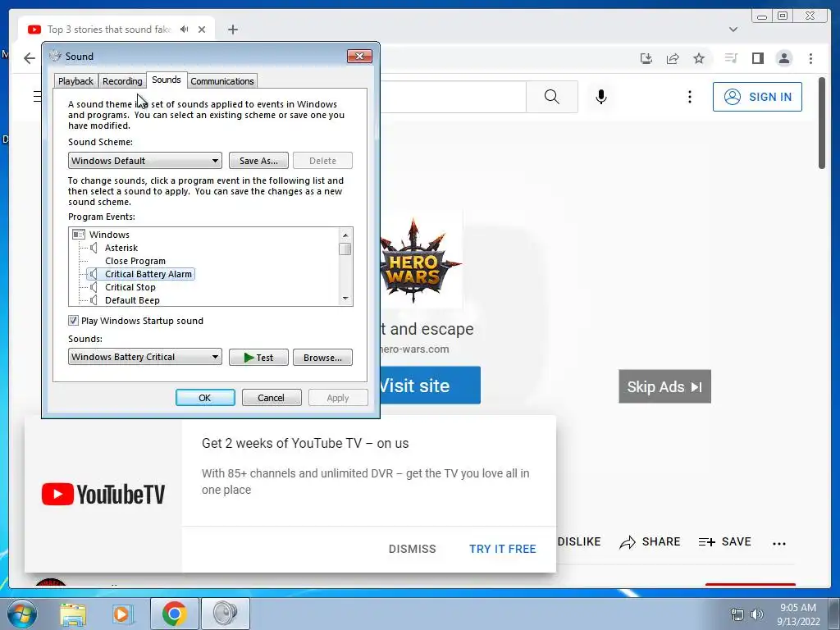Open Chrome media controls icon
Image resolution: width=840 pixels, height=630 pixels.
tap(731, 58)
